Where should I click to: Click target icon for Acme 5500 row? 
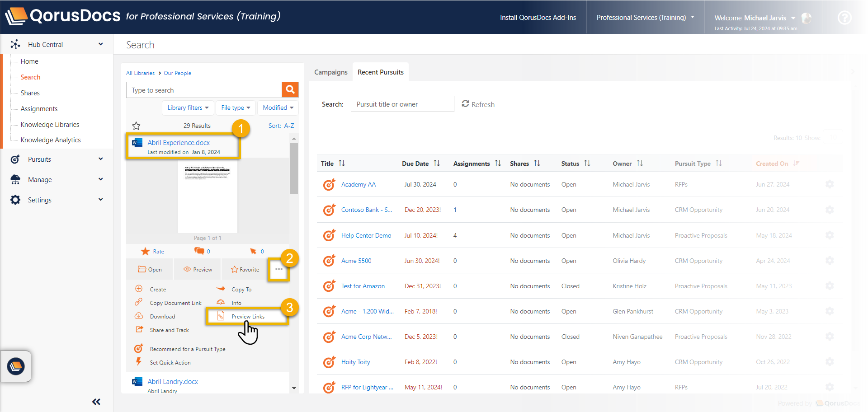coord(329,261)
